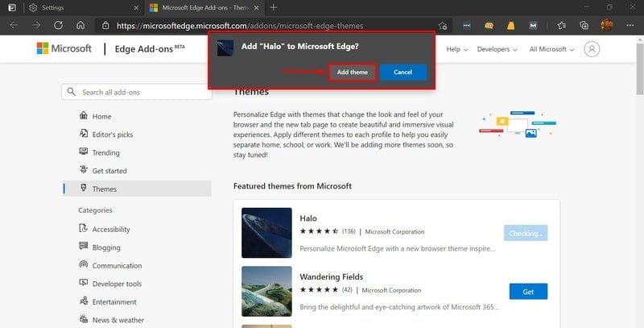Open Get started in sidebar
Viewport: 644px width, 328px height.
click(x=103, y=171)
